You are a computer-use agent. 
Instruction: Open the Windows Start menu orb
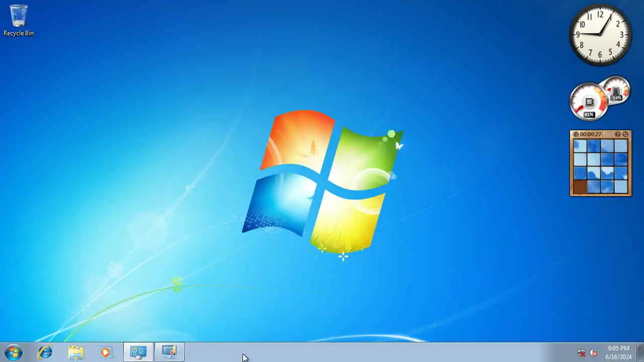(14, 352)
